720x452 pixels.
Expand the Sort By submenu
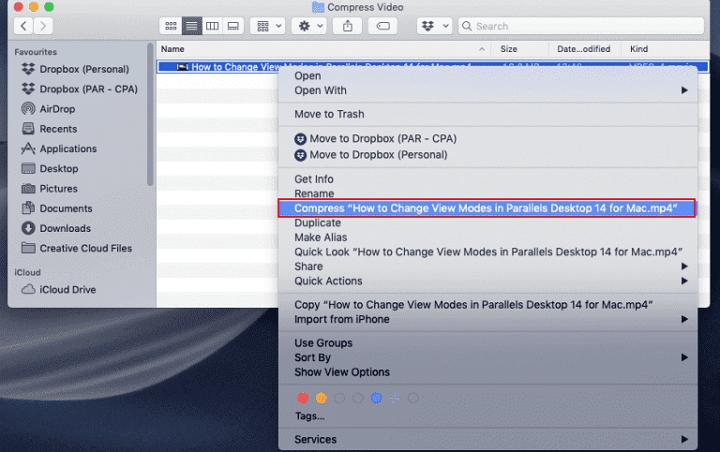click(x=488, y=357)
